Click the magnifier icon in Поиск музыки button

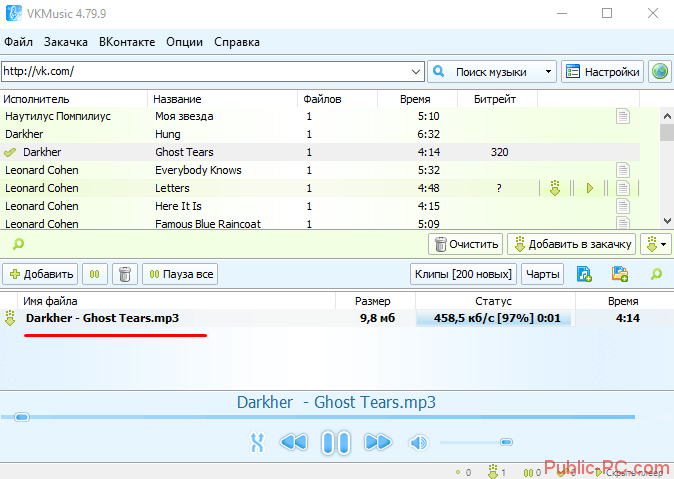coord(438,71)
